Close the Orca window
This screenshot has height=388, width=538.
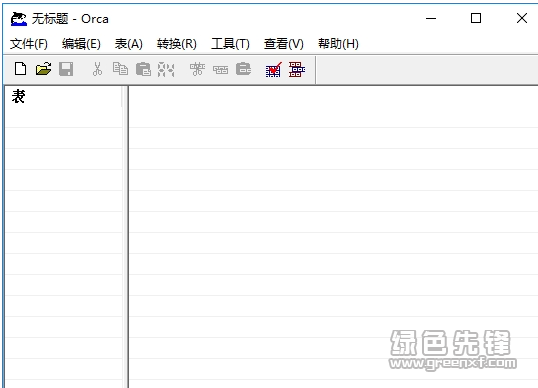[522, 19]
